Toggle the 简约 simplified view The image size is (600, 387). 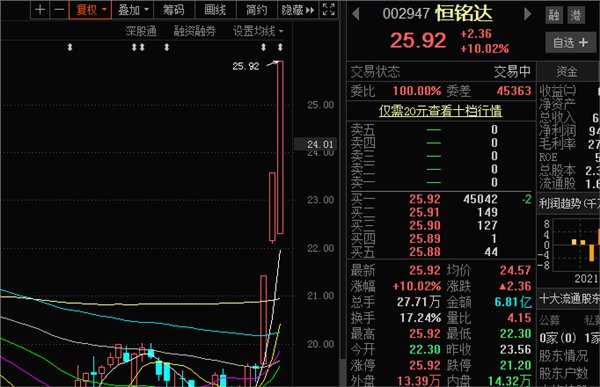(256, 10)
